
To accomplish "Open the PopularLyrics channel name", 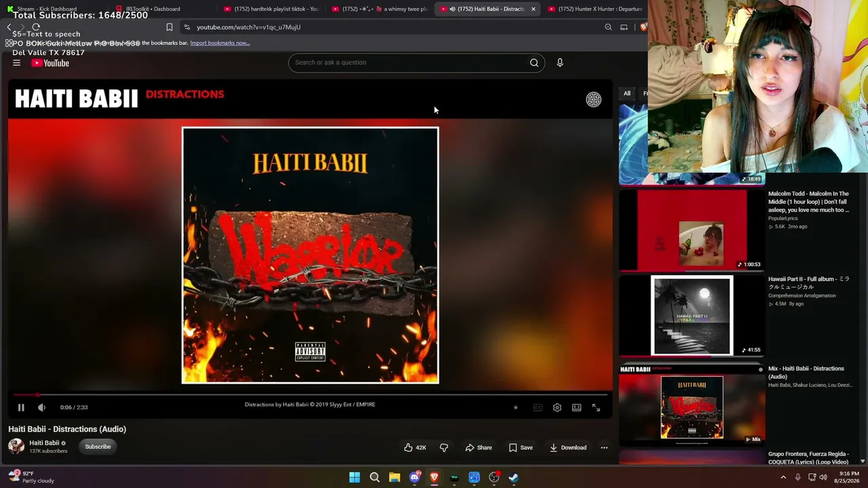I will 783,218.
